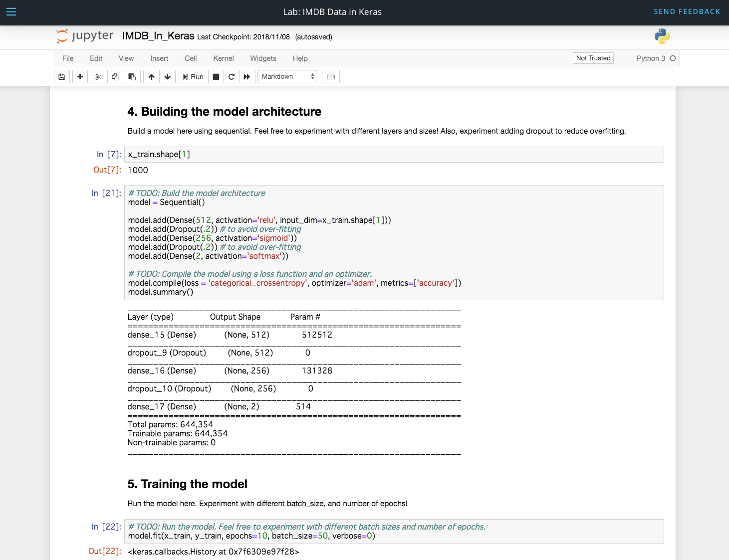Click the In [21] prompt
The width and height of the screenshot is (729, 560).
106,193
